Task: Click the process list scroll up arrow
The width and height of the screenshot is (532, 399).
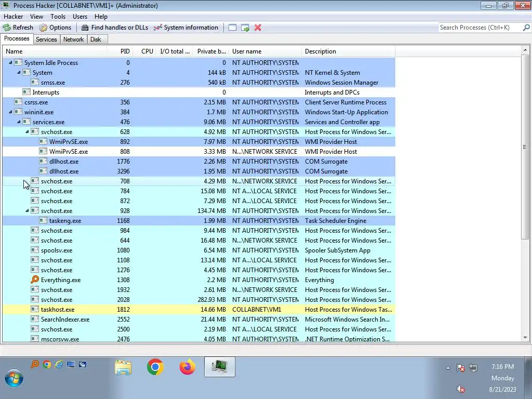Action: tap(525, 50)
